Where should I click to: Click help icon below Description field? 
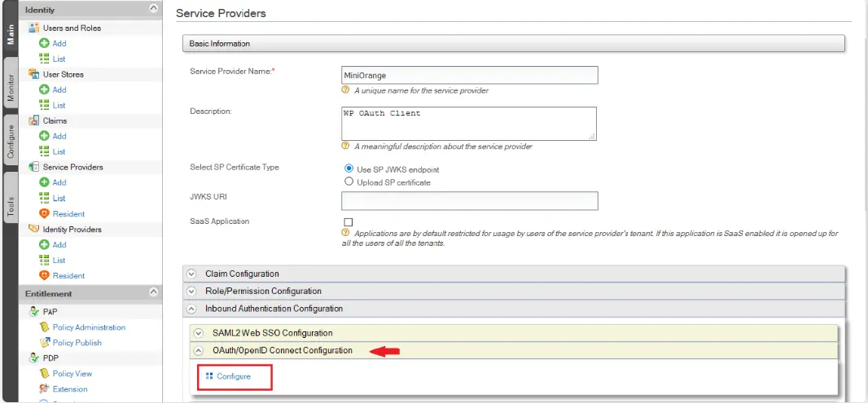click(x=345, y=147)
